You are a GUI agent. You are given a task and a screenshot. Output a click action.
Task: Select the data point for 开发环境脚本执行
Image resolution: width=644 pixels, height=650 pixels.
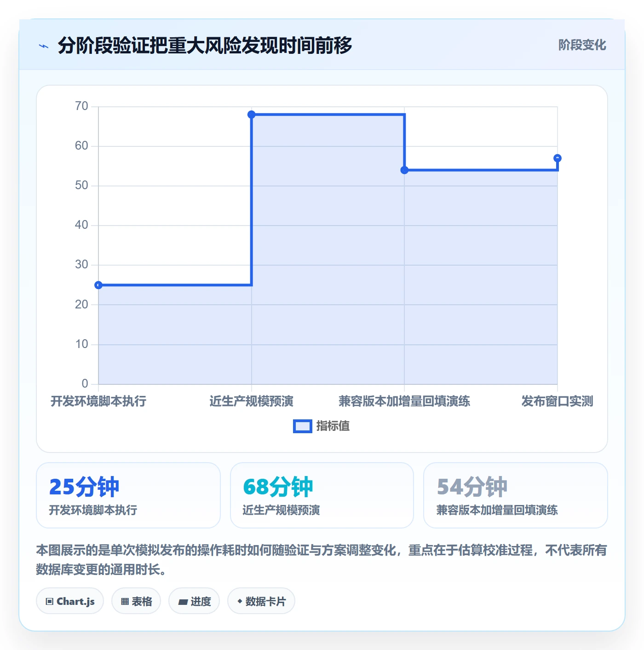98,285
